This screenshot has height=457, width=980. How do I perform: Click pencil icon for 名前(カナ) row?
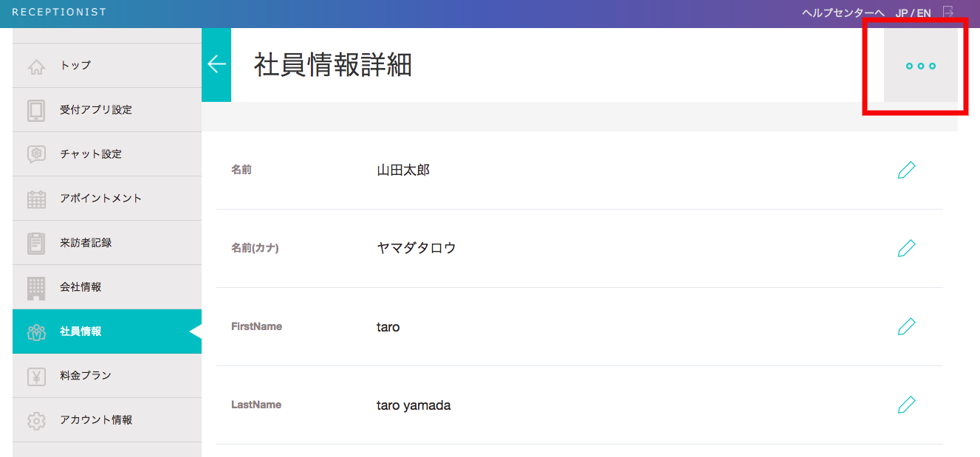coord(906,248)
